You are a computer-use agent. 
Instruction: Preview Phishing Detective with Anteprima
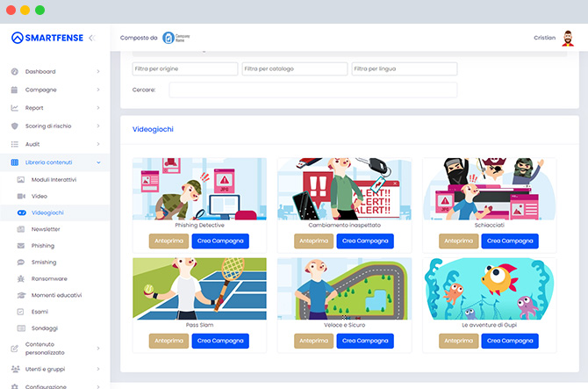click(169, 241)
